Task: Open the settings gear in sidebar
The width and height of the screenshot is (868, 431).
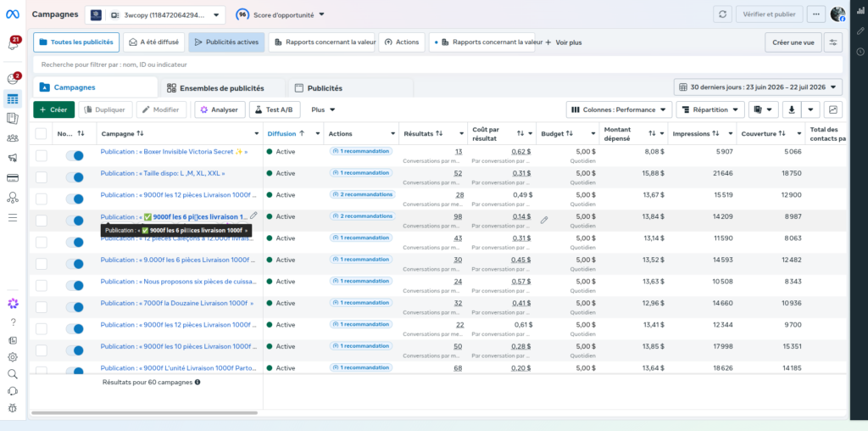Action: pos(13,357)
